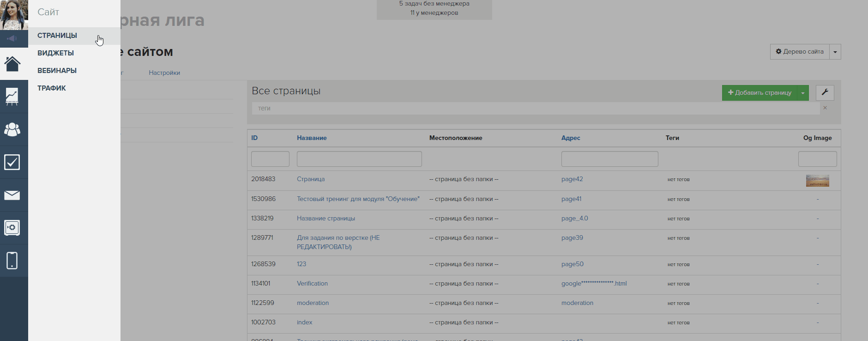This screenshot has height=341, width=868.
Task: Click the wrench settings button
Action: click(825, 92)
